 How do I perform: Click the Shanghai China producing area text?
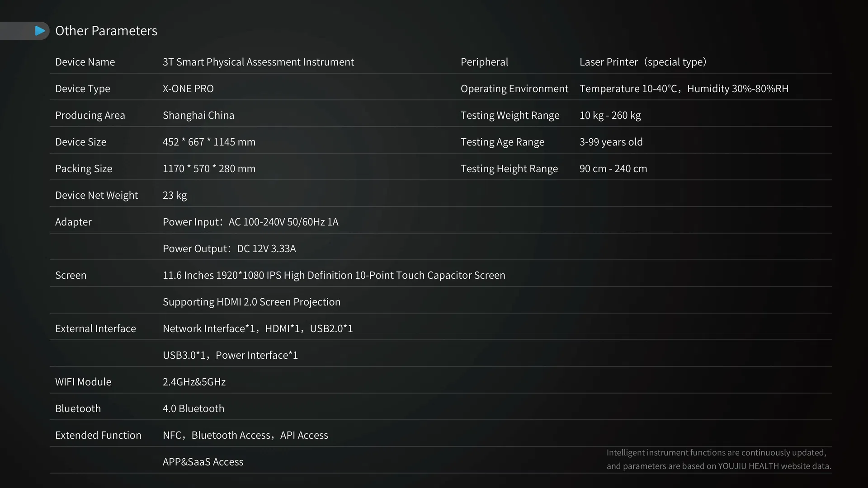[x=198, y=115]
